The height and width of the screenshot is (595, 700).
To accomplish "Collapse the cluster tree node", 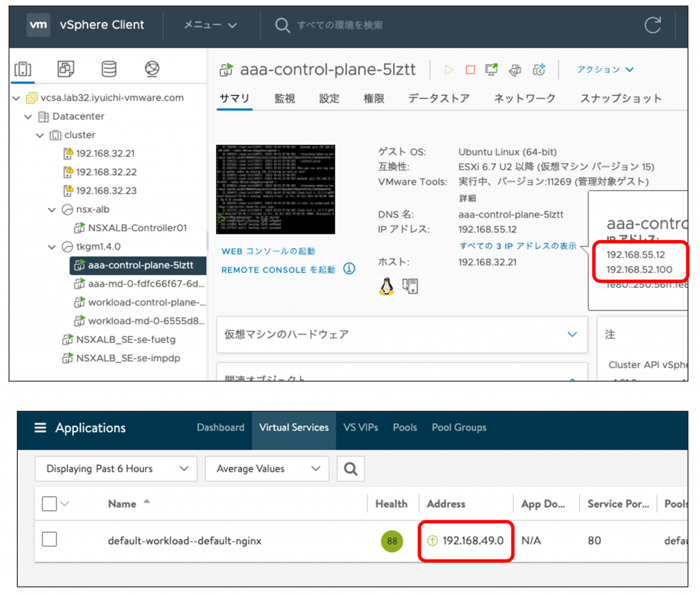I will click(x=40, y=135).
